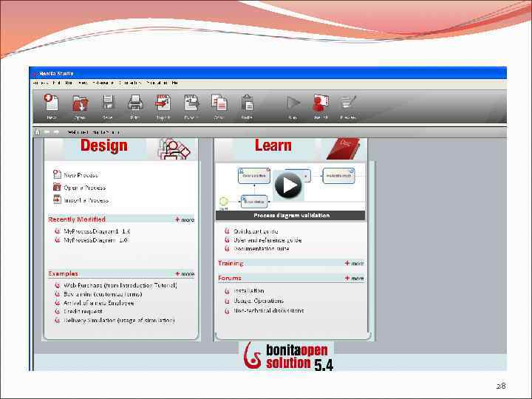The image size is (532, 399).
Task: Open the Process menu
Action: (41, 83)
